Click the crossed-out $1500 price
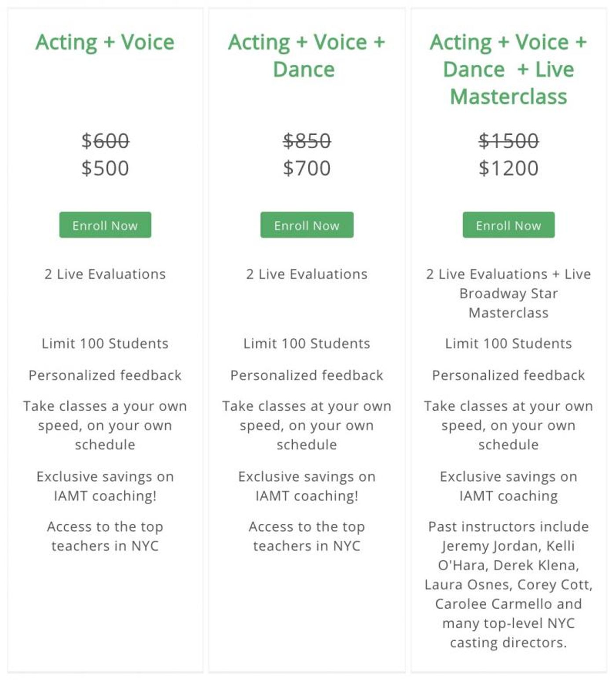616x680 pixels. click(508, 141)
